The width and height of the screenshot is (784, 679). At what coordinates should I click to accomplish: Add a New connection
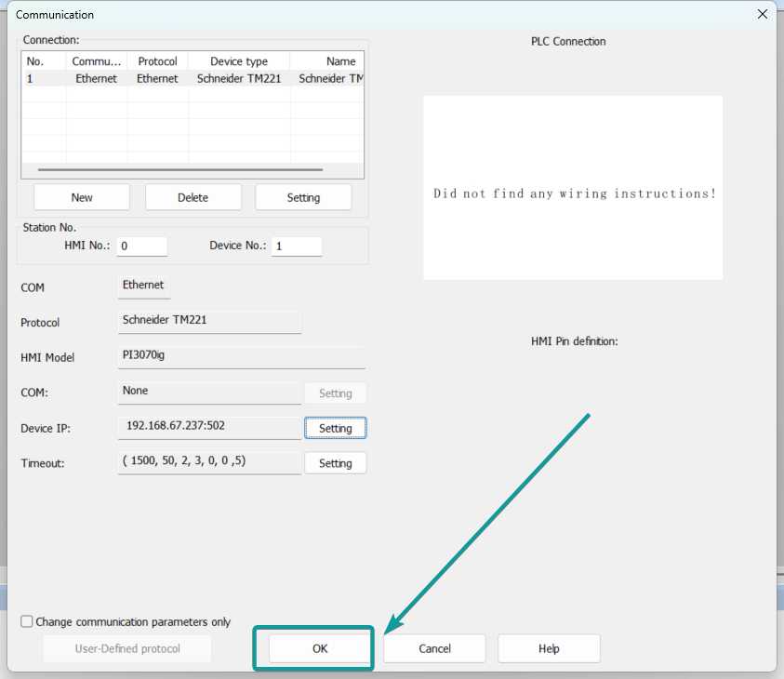click(x=82, y=197)
